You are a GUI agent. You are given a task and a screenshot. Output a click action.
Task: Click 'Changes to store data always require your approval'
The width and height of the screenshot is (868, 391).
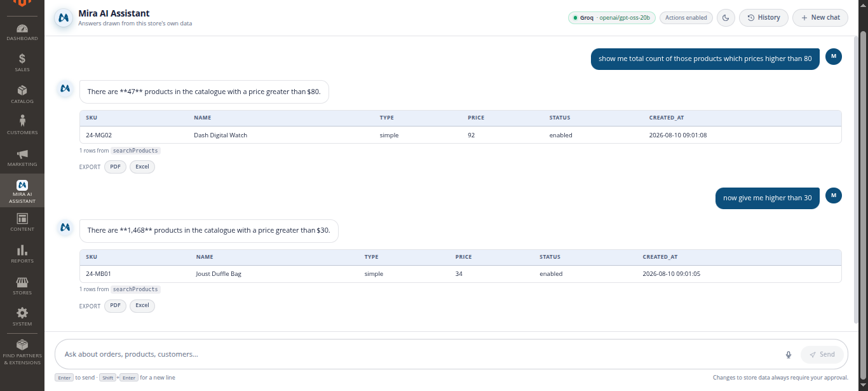pos(780,378)
